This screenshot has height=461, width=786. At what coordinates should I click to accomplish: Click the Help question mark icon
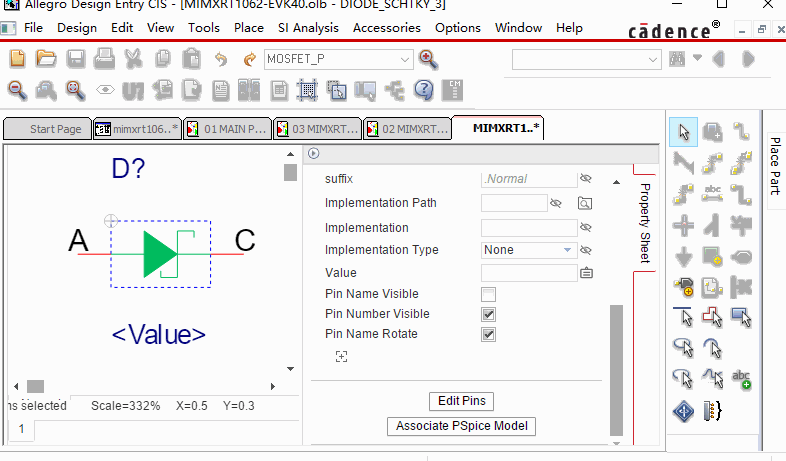point(423,90)
